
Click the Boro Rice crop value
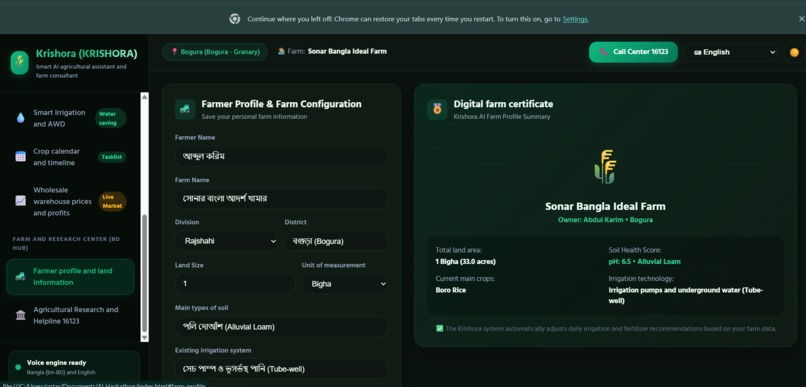(451, 290)
